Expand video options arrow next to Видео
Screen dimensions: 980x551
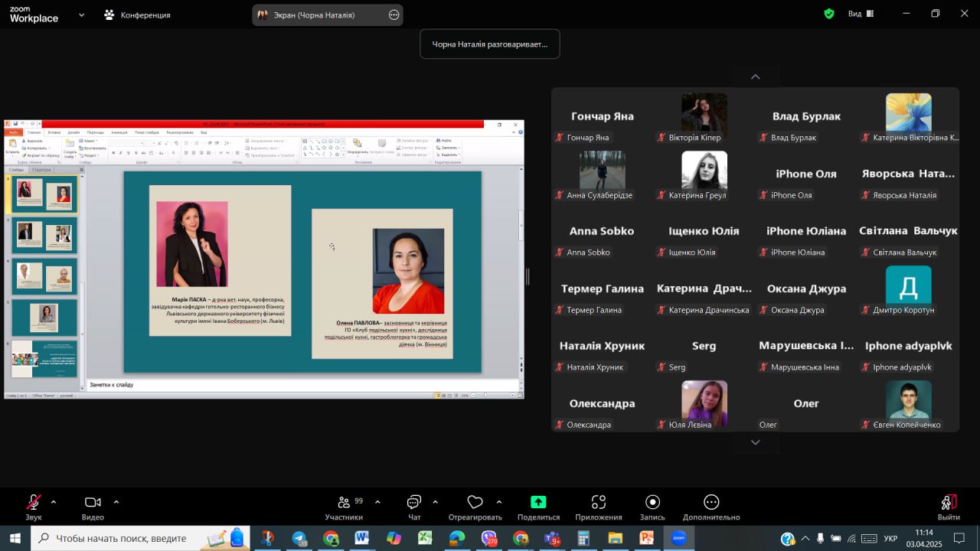tap(116, 502)
